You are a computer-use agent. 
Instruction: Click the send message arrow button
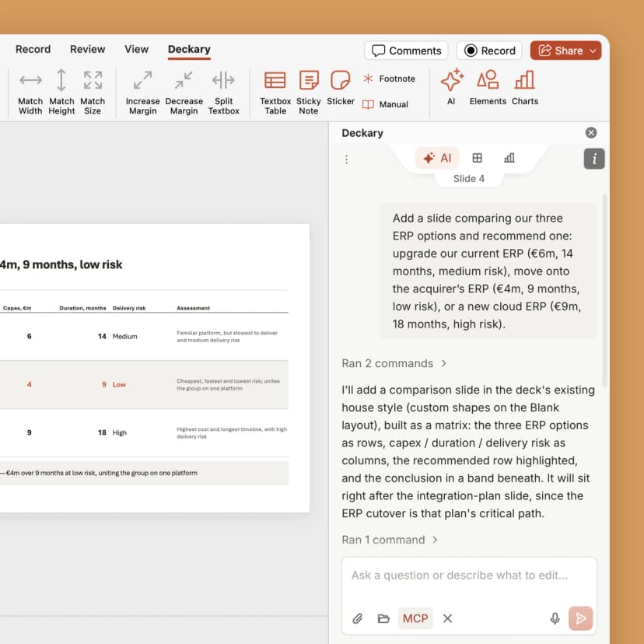click(580, 618)
